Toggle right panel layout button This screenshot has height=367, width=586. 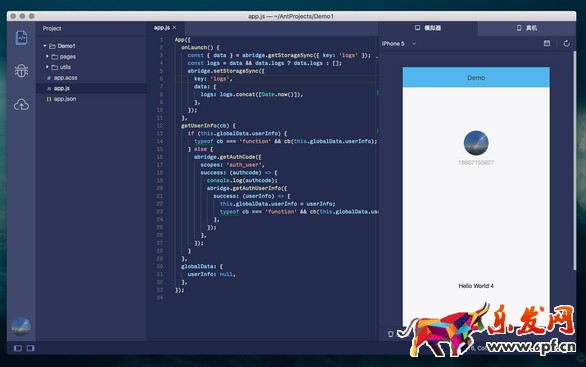click(x=31, y=348)
